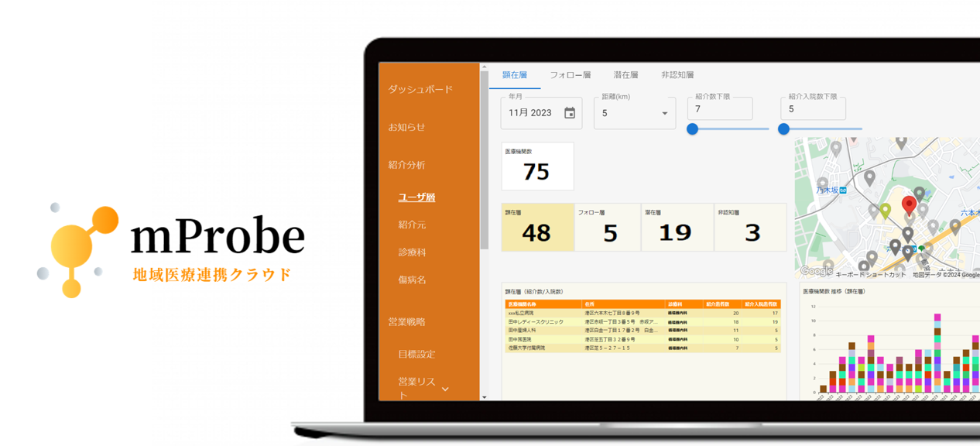The height and width of the screenshot is (446, 980).
Task: Click the yellow-green map pin marker
Action: pos(885,210)
